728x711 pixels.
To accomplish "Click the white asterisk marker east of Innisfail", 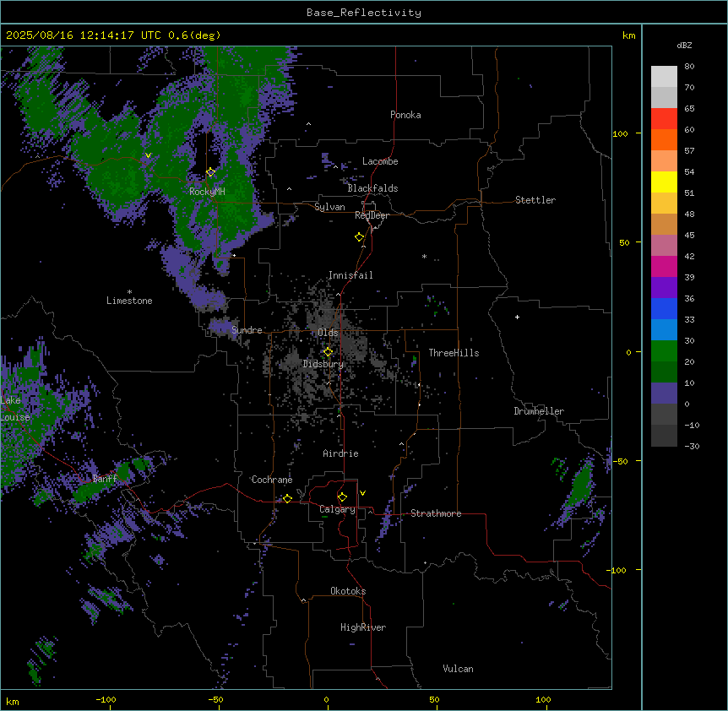I will (x=424, y=256).
